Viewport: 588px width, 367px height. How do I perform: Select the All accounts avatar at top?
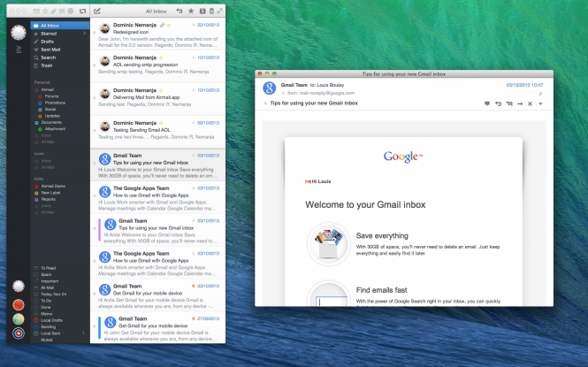[19, 33]
